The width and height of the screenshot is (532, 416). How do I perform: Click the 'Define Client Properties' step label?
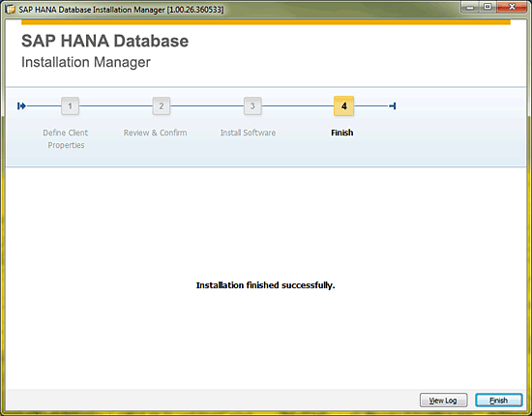click(66, 138)
